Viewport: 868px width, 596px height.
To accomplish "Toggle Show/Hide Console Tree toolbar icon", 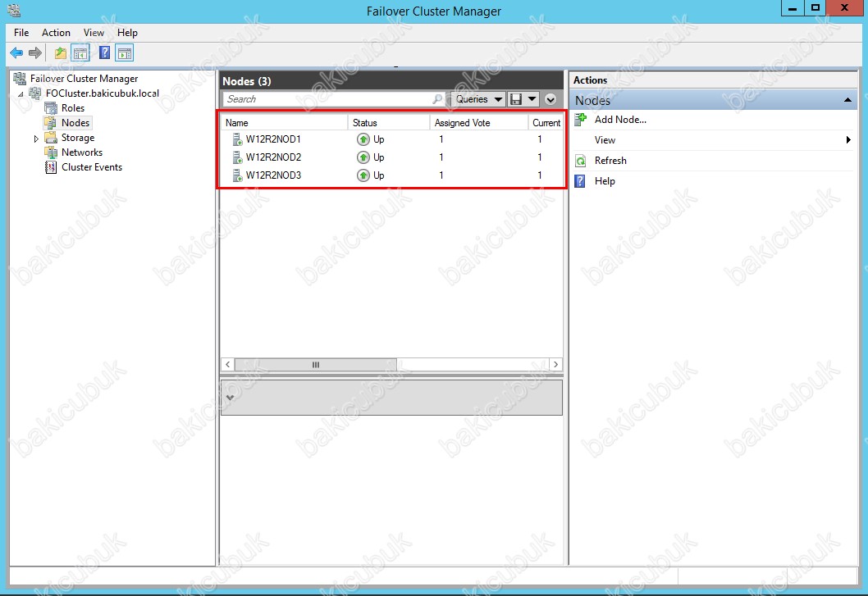I will [x=81, y=53].
